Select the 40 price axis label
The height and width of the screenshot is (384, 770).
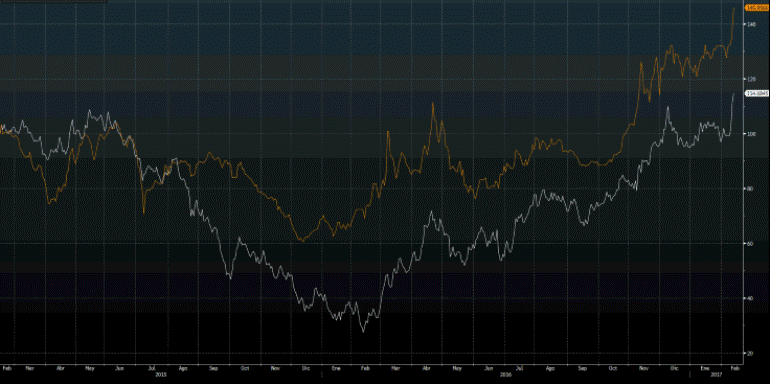tap(749, 298)
